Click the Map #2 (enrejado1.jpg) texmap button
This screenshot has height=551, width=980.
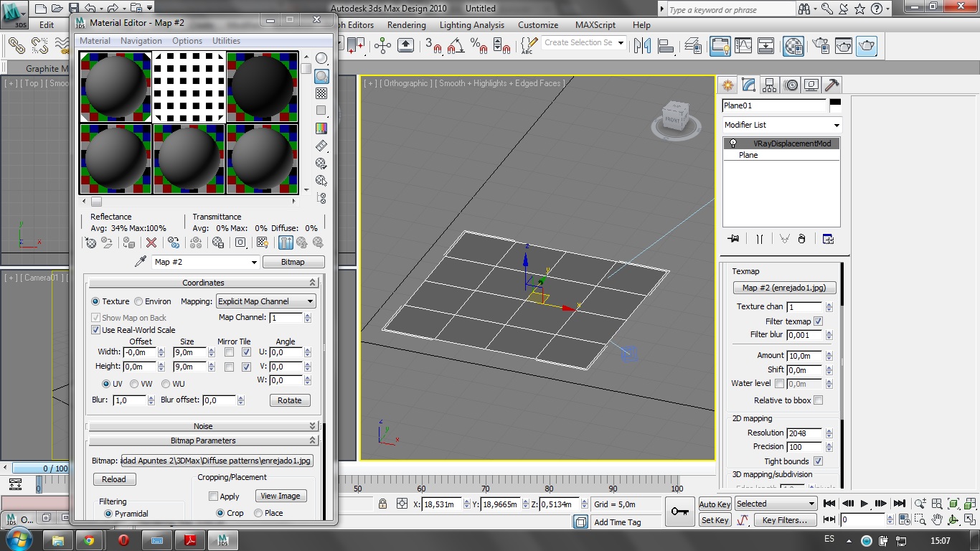tap(784, 288)
